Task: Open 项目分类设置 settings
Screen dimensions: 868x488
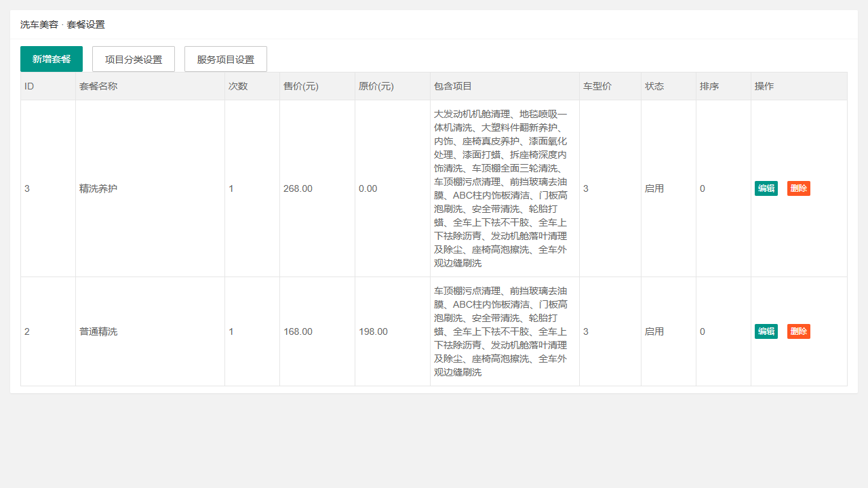Action: pos(134,59)
